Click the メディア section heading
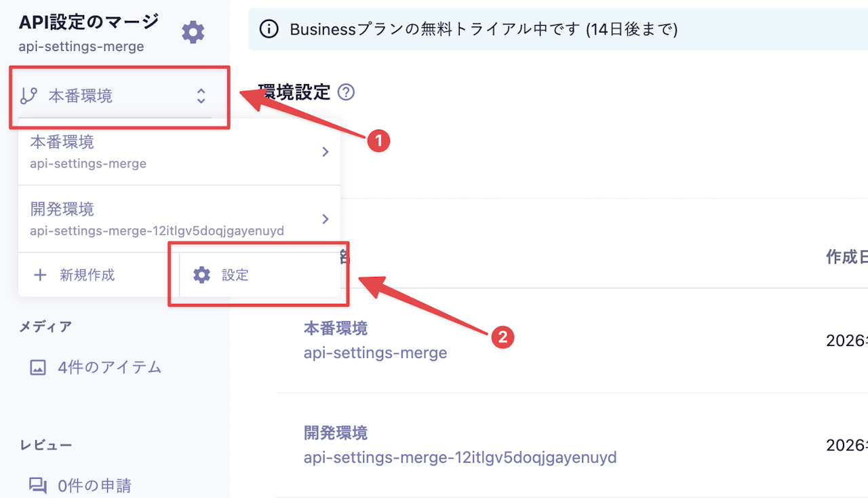This screenshot has height=498, width=868. click(45, 327)
